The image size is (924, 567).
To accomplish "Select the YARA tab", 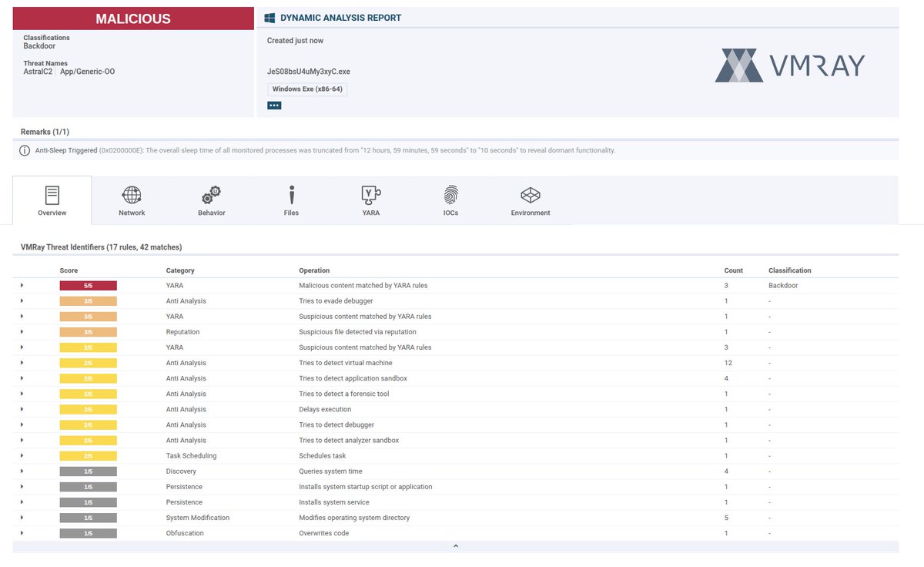I will coord(371,200).
